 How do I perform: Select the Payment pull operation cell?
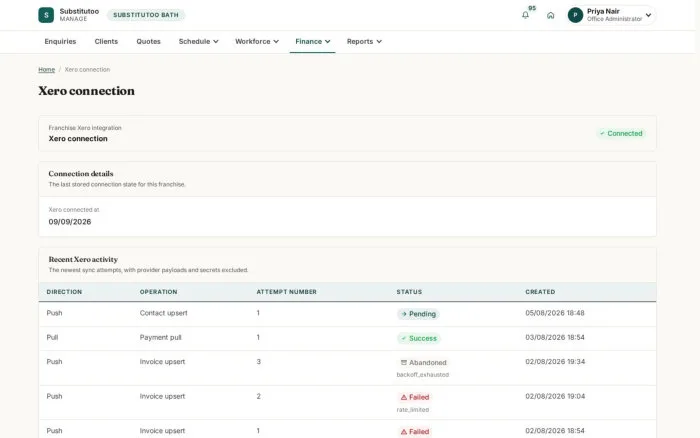coord(160,338)
